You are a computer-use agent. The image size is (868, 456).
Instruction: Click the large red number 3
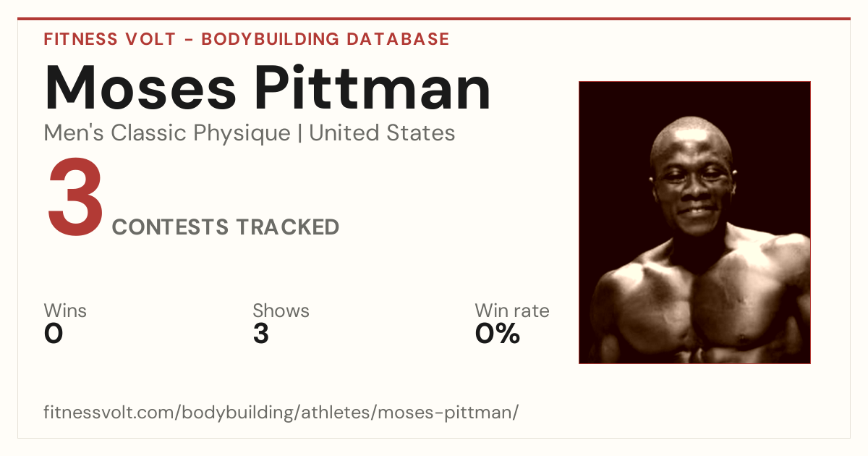click(75, 198)
